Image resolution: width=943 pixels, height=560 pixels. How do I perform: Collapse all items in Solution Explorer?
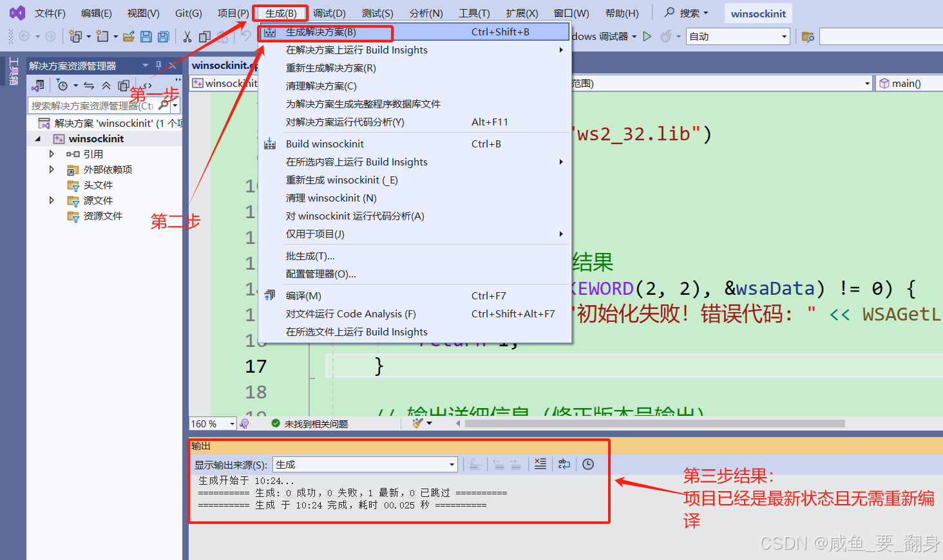[x=106, y=85]
